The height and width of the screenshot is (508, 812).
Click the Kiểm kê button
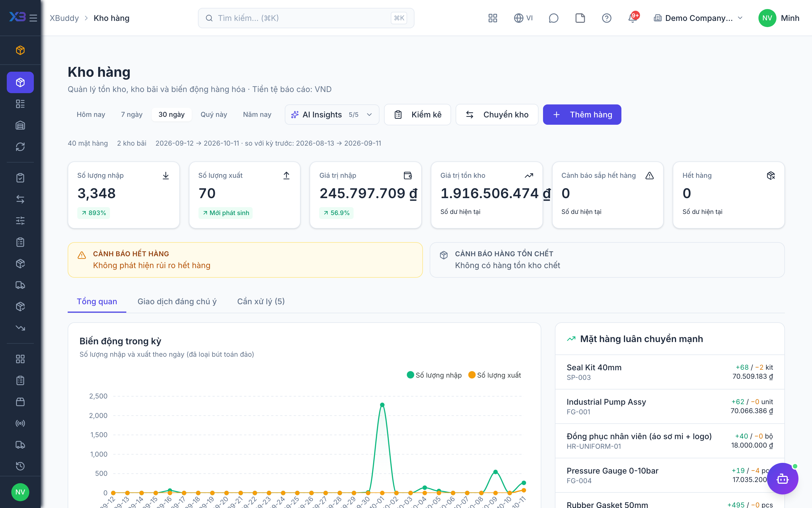417,115
